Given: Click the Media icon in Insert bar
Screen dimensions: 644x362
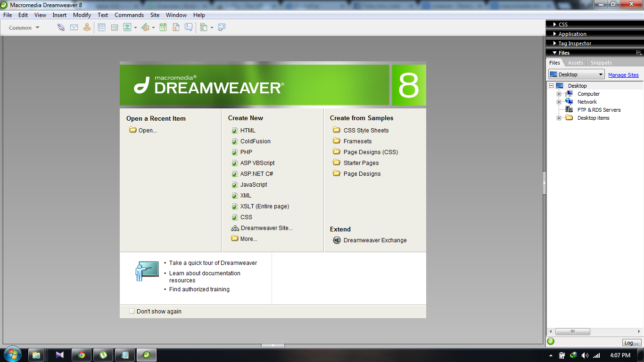Looking at the screenshot, I should point(145,27).
